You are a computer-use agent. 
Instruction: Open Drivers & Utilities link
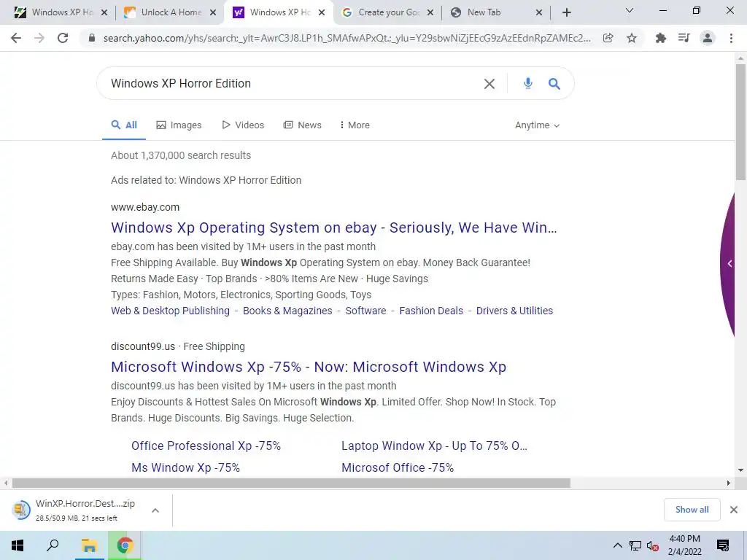click(x=514, y=311)
